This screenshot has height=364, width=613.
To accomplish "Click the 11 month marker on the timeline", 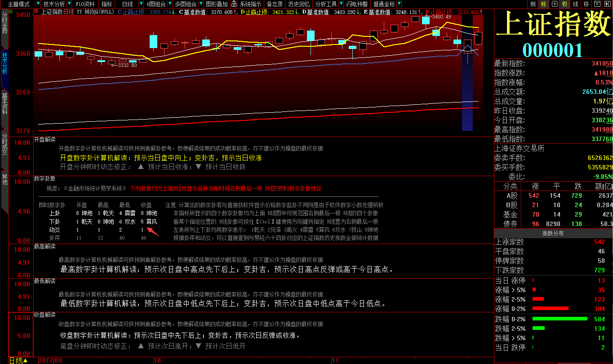I will click(x=335, y=360).
